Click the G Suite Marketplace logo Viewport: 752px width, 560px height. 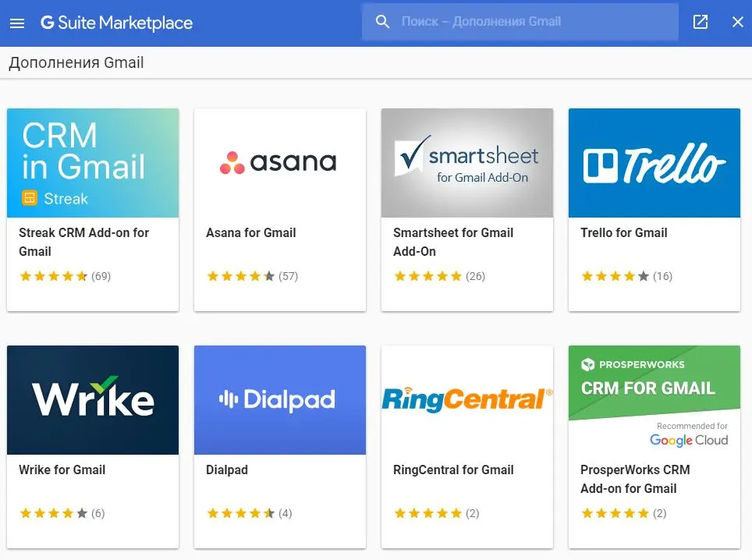(116, 23)
